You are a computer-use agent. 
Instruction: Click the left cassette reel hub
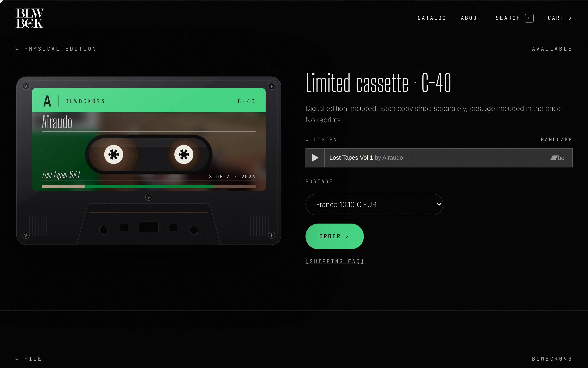[114, 154]
